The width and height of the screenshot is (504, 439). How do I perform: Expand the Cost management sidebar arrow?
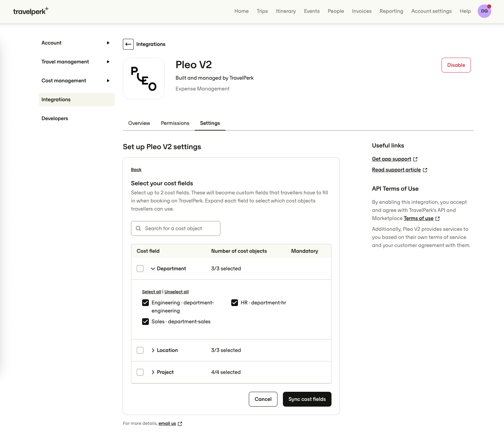click(x=108, y=81)
